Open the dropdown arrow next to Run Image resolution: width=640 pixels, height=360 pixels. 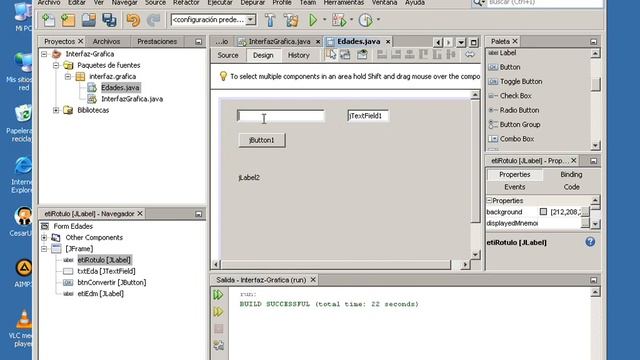click(x=324, y=20)
